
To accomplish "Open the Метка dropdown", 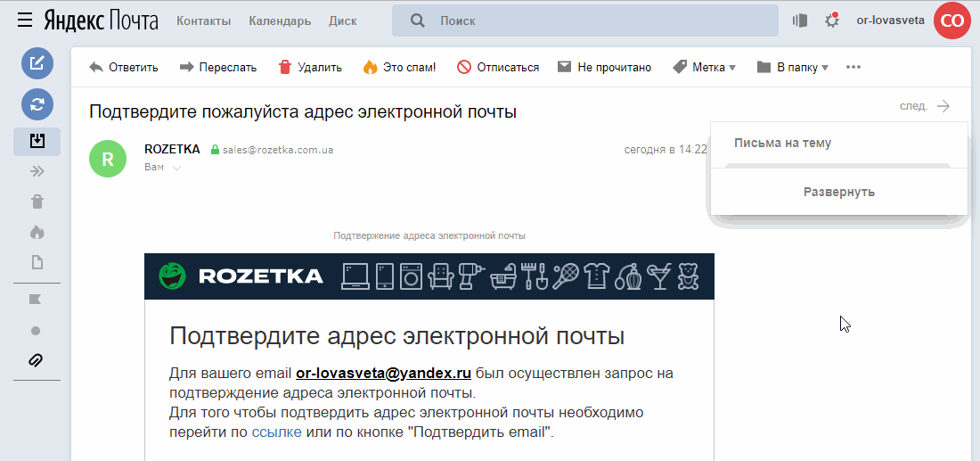I will click(704, 67).
